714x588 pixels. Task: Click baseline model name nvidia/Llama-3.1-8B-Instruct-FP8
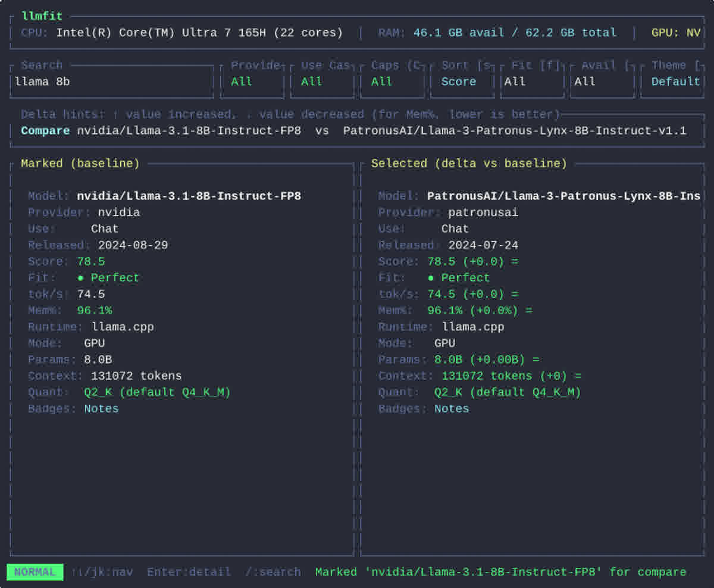[189, 196]
